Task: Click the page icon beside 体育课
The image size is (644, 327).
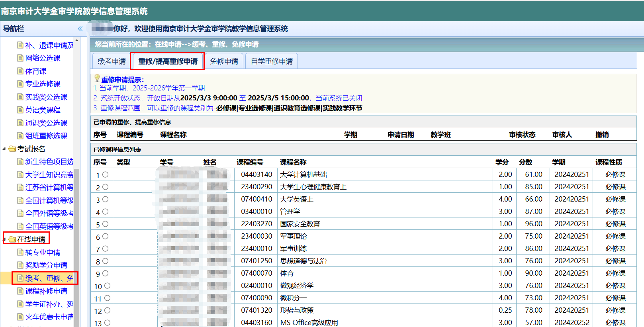Action: pos(20,71)
